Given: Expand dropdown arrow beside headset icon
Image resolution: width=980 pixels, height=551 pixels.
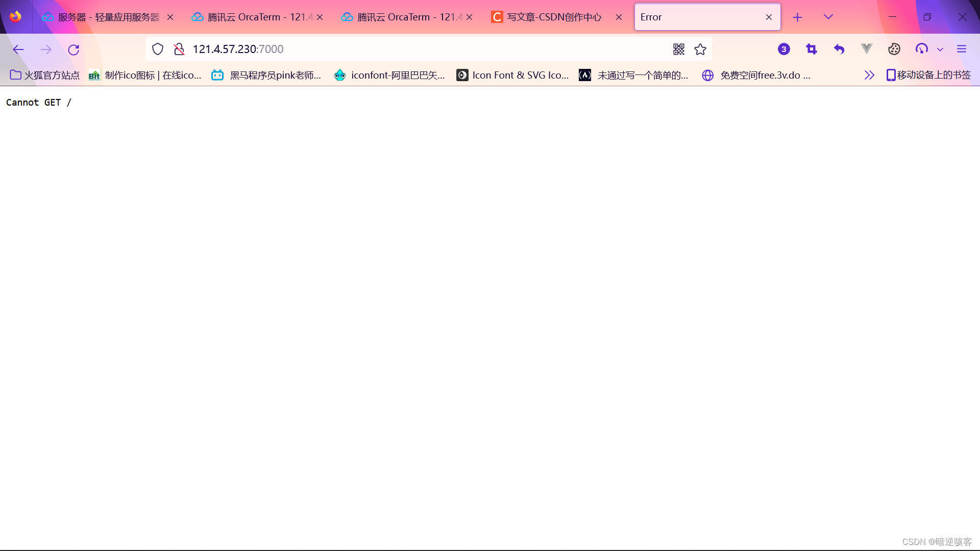Looking at the screenshot, I should (940, 49).
